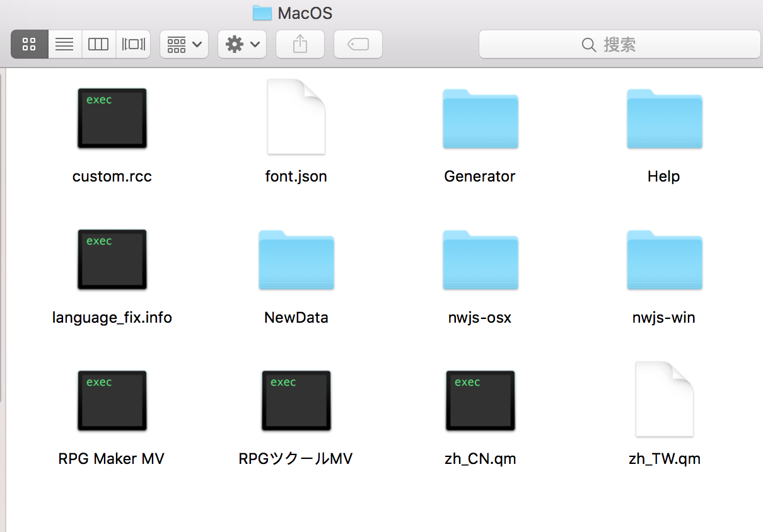
Task: Select the RPGツクールMV exec icon
Action: click(296, 401)
